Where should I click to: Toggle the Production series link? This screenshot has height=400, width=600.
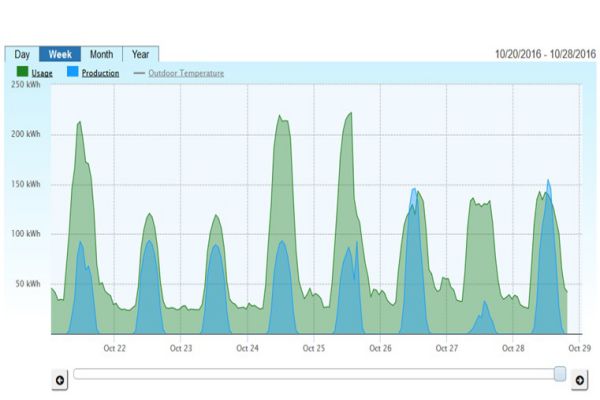100,73
